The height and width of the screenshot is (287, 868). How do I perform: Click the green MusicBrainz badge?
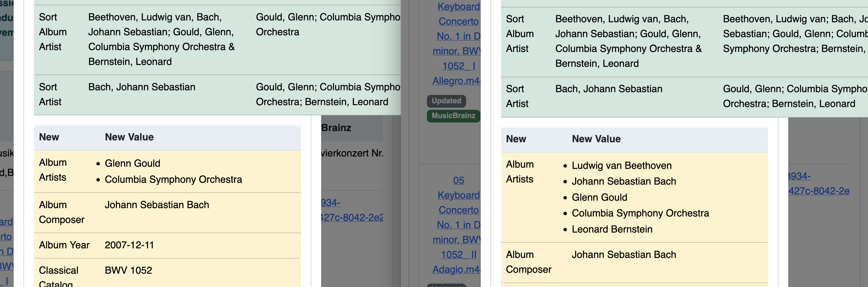(453, 116)
